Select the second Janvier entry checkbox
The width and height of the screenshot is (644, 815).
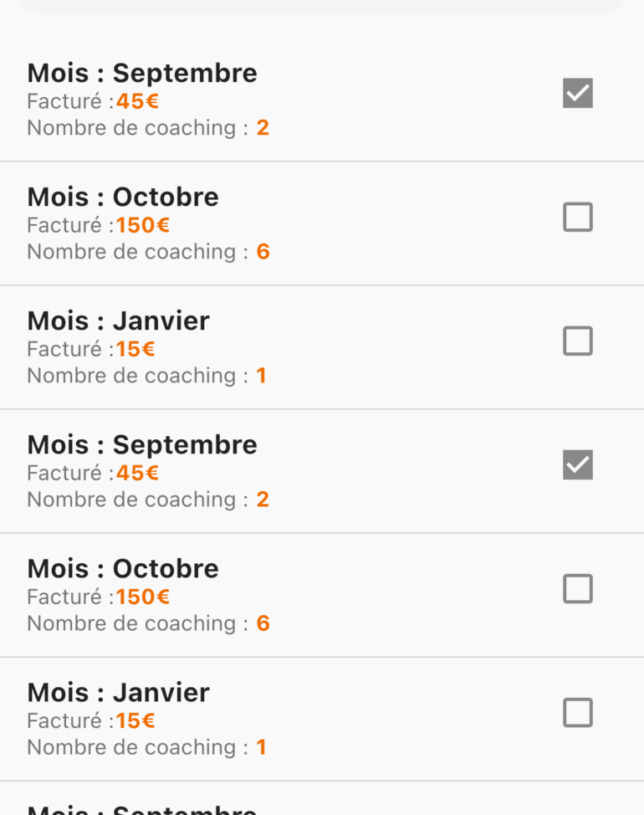(578, 713)
